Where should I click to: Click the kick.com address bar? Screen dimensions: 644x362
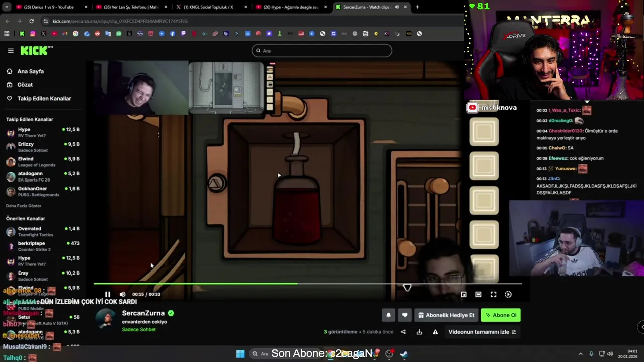pyautogui.click(x=252, y=21)
